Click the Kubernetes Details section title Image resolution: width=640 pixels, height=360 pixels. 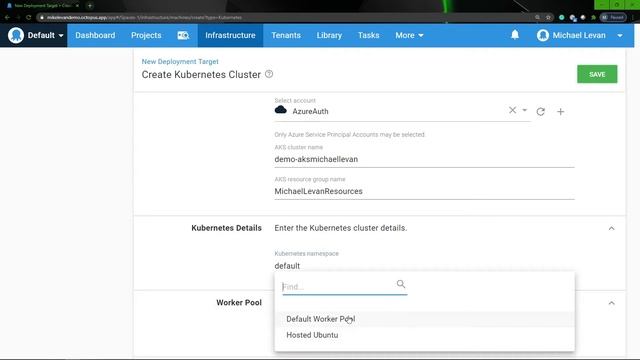pos(226,228)
